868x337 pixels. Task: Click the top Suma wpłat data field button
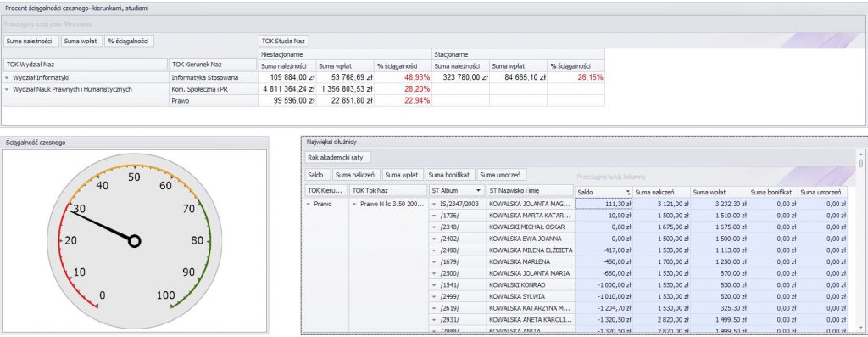tap(81, 41)
